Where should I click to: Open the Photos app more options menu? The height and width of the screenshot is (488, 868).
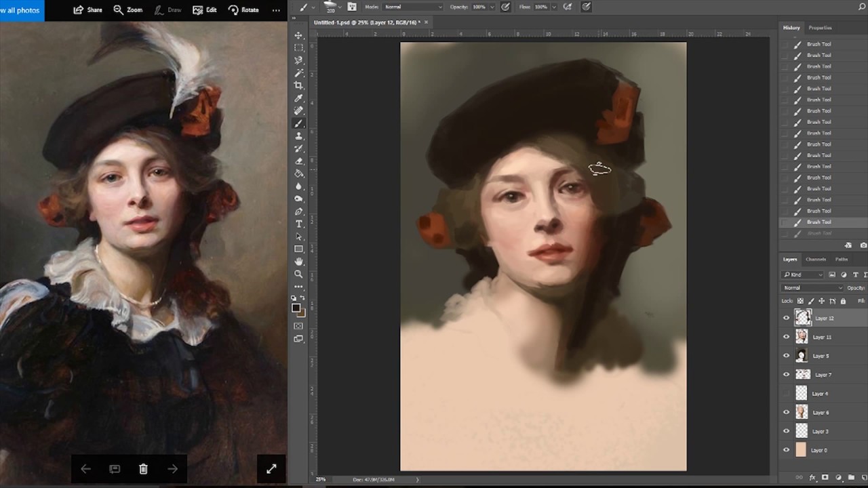coord(275,10)
